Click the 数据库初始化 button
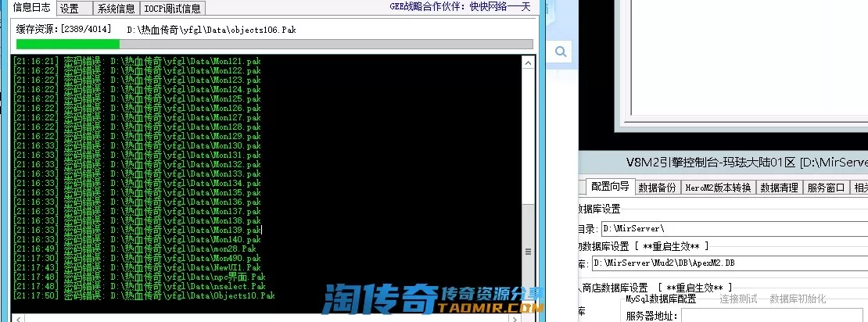The width and height of the screenshot is (868, 322). [798, 299]
